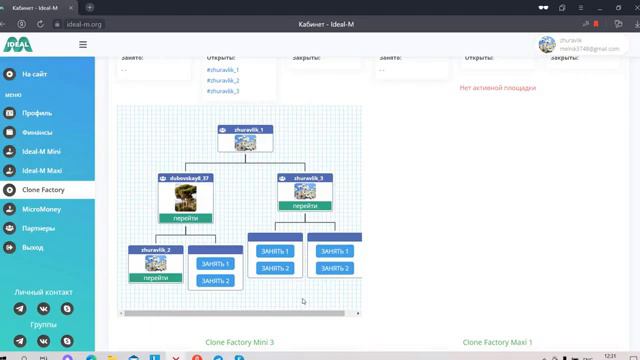The image size is (640, 360).
Task: Click the group icon on dubovskay8_37 header
Action: point(163,178)
